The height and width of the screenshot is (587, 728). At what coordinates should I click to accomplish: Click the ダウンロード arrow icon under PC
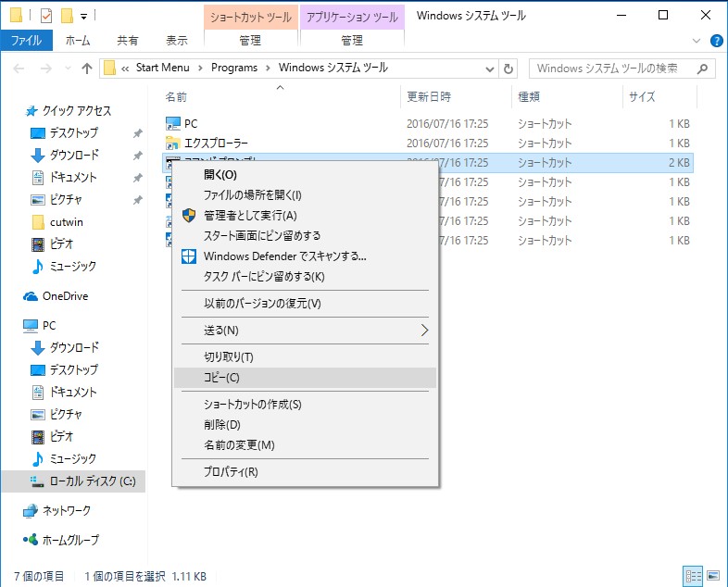point(38,347)
